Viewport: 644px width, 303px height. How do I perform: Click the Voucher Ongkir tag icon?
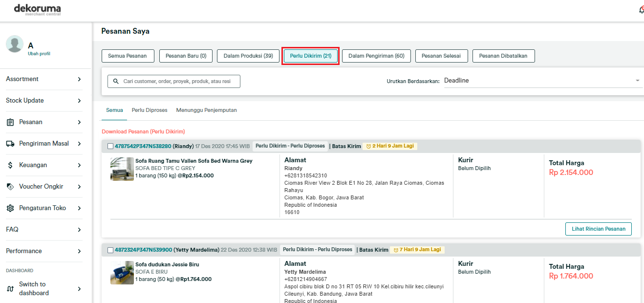10,187
